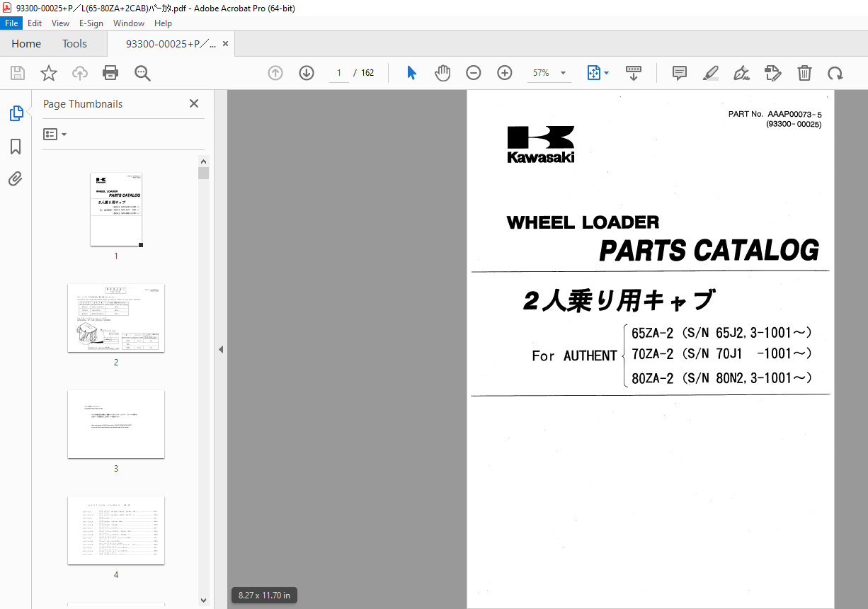Open the edit PDF tool
Screen dimensions: 868x609
tap(772, 73)
